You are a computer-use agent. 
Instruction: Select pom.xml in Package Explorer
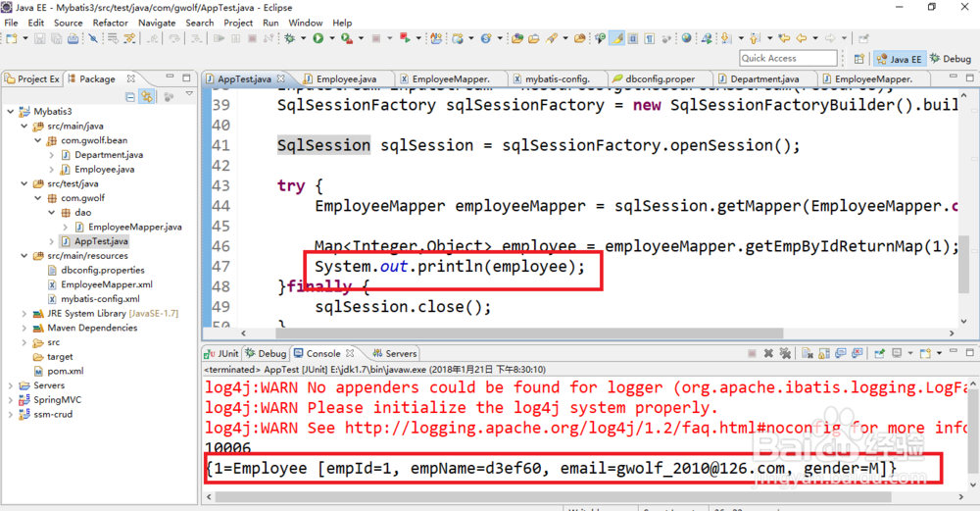pos(65,371)
